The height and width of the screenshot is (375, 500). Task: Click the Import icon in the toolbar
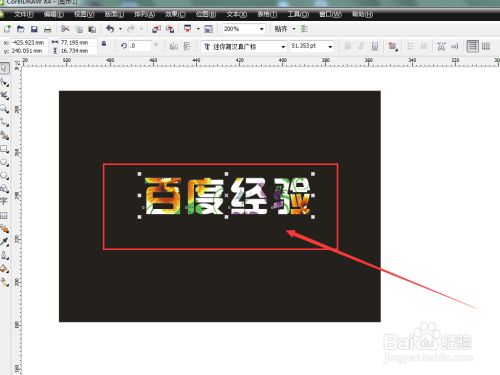(x=156, y=29)
